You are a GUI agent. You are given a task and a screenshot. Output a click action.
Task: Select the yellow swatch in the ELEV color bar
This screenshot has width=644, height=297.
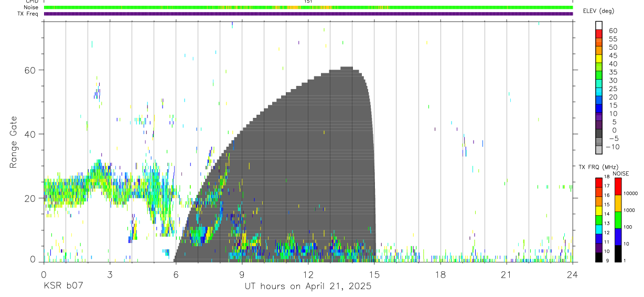coord(599,59)
